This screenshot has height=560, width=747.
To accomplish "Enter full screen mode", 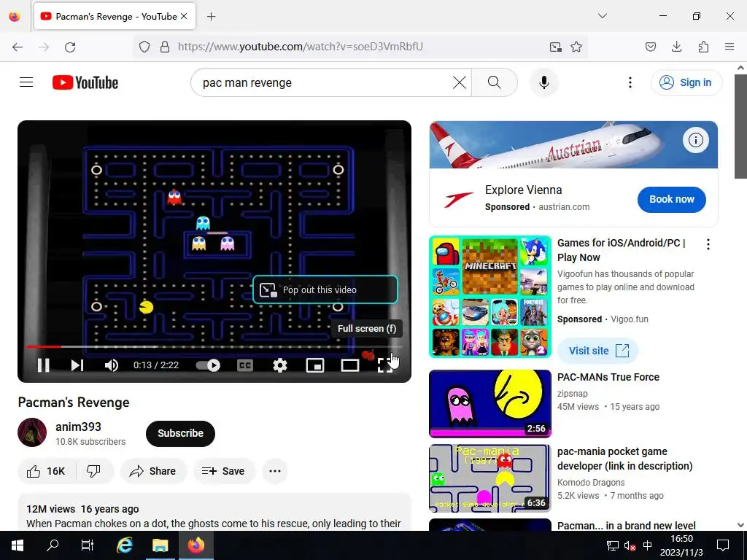I will coord(385,365).
